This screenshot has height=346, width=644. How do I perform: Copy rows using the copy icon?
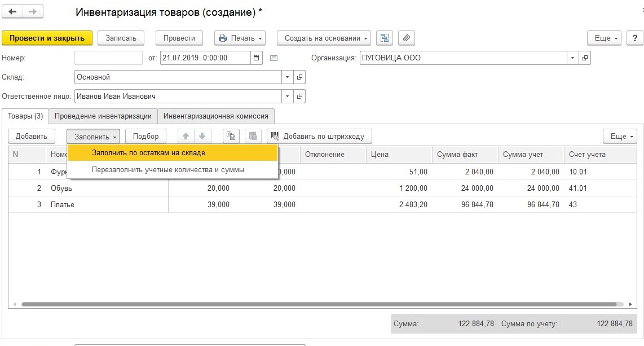point(231,136)
